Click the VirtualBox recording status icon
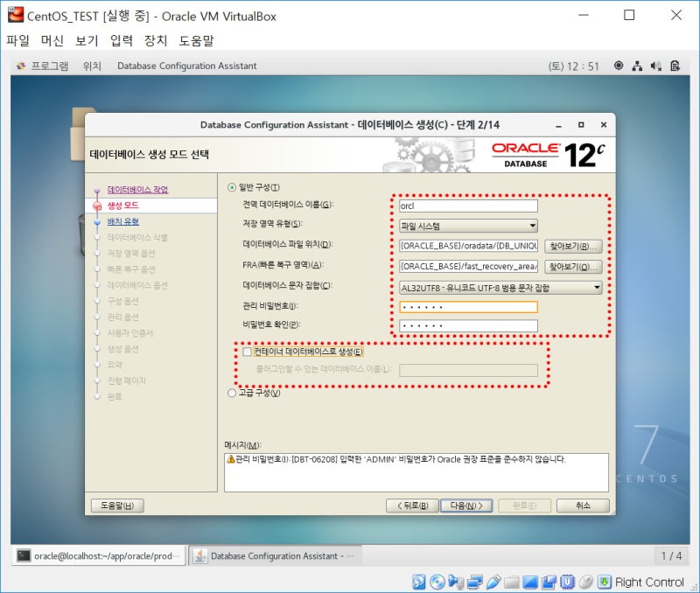The height and width of the screenshot is (593, 700). [549, 582]
